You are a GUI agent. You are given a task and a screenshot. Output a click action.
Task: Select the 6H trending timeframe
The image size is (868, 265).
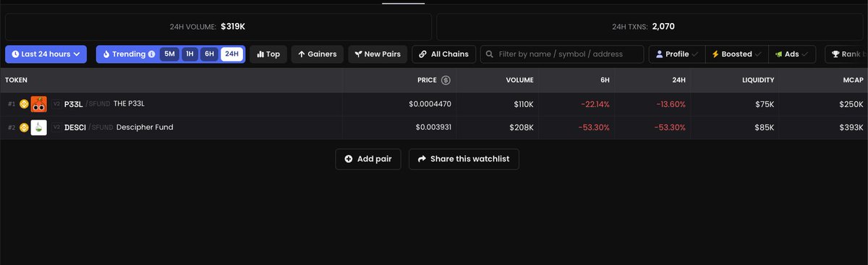point(210,54)
